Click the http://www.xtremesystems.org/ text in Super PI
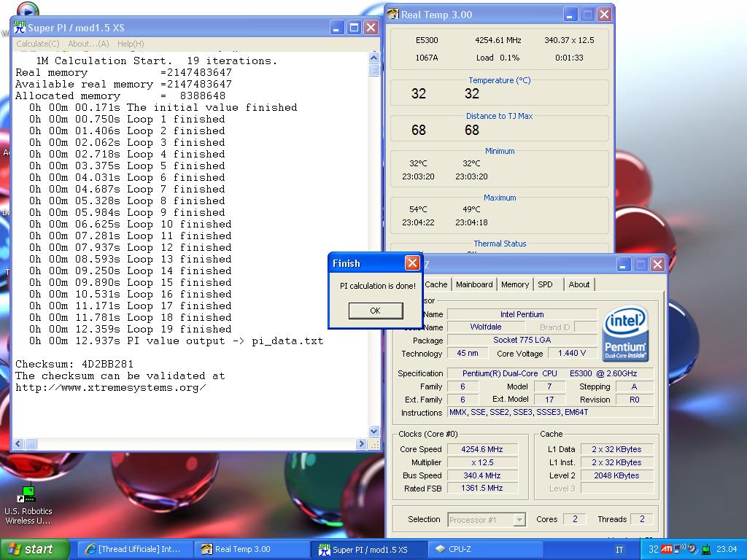 tap(111, 388)
